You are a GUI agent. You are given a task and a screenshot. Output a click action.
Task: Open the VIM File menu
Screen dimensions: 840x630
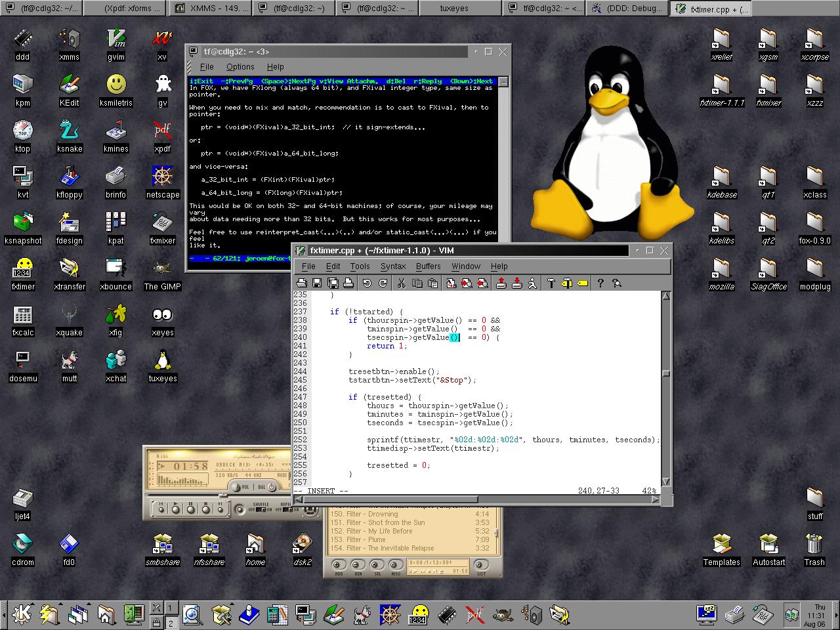(x=308, y=266)
